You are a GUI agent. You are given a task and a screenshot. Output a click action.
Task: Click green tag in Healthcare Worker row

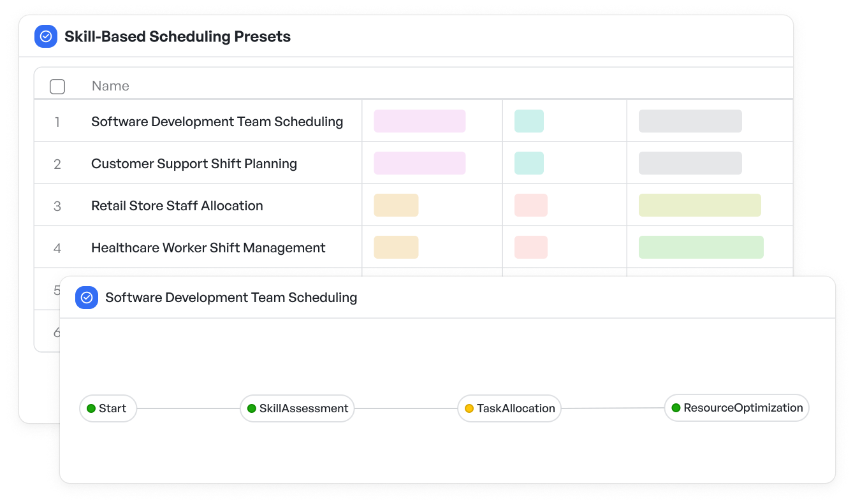[701, 247]
